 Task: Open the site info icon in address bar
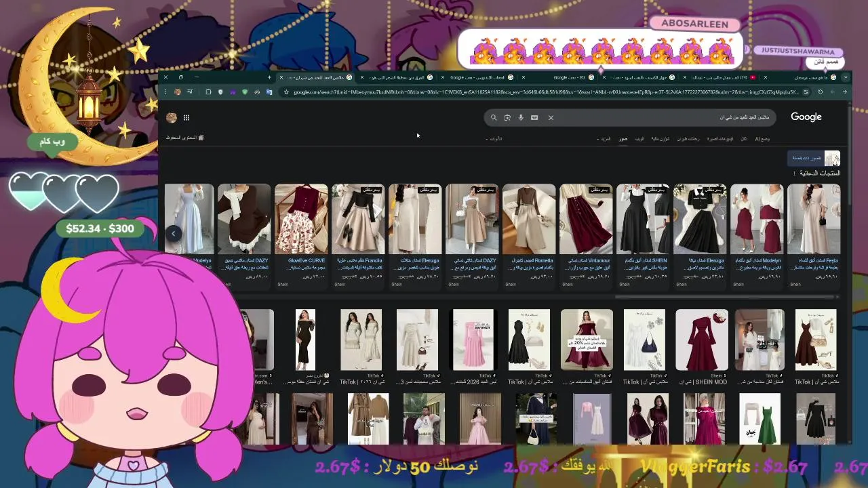pyautogui.click(x=805, y=91)
